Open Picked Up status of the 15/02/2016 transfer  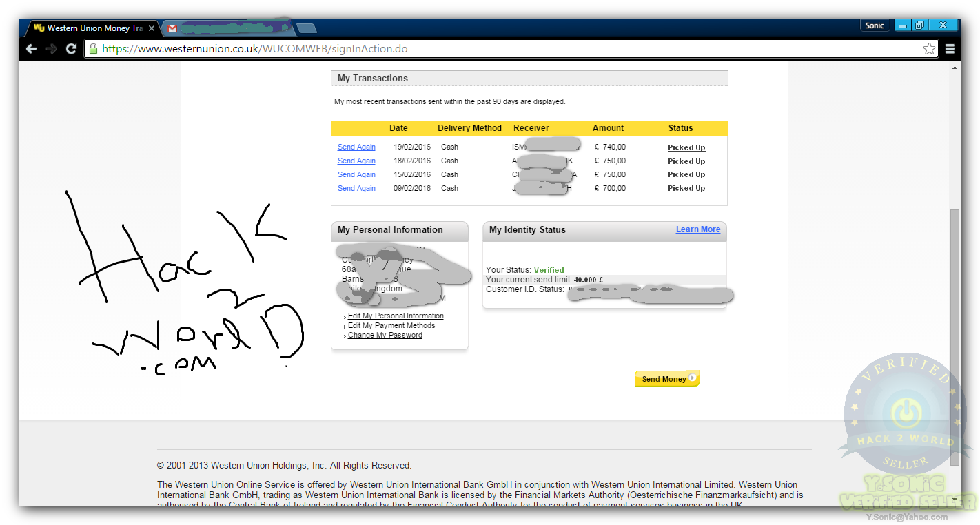686,174
